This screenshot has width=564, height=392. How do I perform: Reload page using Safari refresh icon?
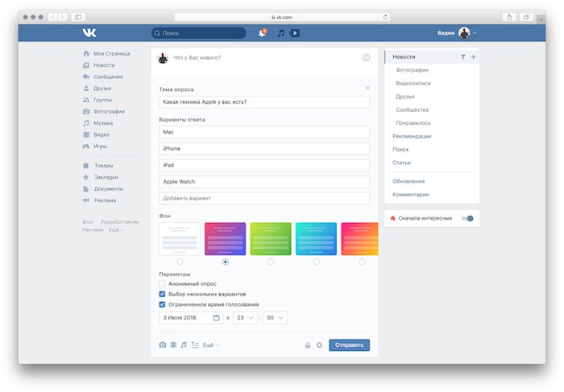(385, 17)
